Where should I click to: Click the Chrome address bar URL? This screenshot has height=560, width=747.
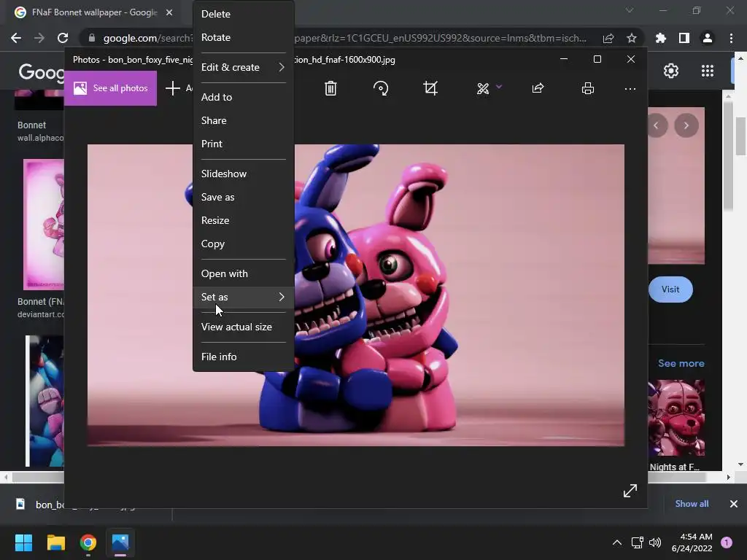(345, 38)
